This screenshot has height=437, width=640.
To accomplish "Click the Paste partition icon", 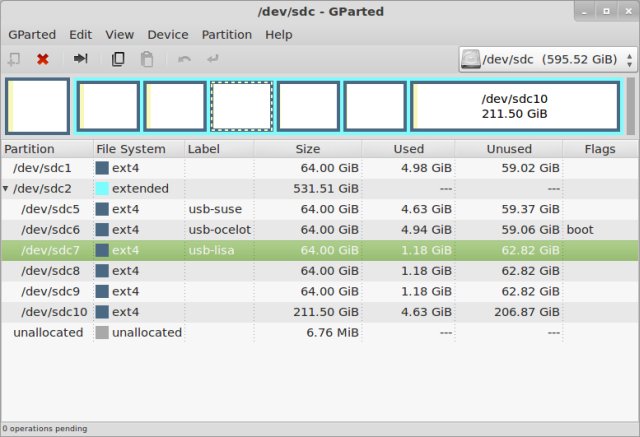I will click(147, 59).
